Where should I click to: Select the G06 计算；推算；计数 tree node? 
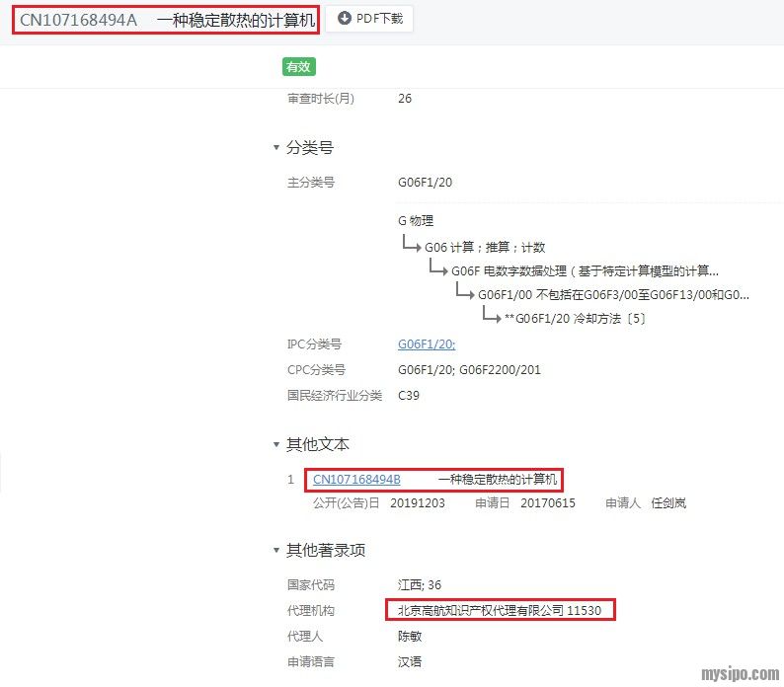click(x=485, y=248)
